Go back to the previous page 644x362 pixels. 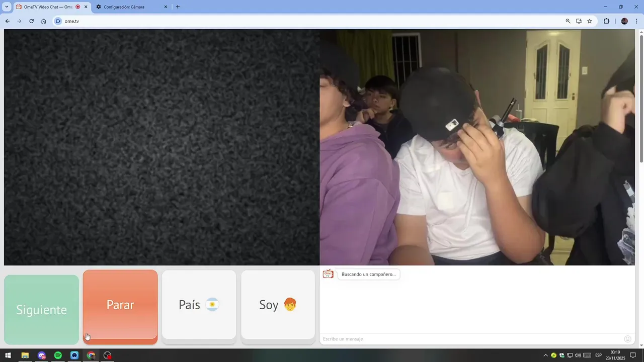pos(7,21)
